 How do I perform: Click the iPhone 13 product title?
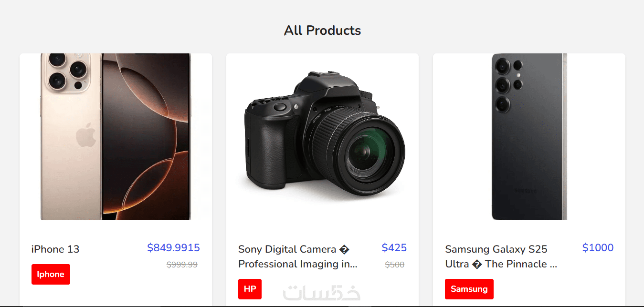coord(55,249)
